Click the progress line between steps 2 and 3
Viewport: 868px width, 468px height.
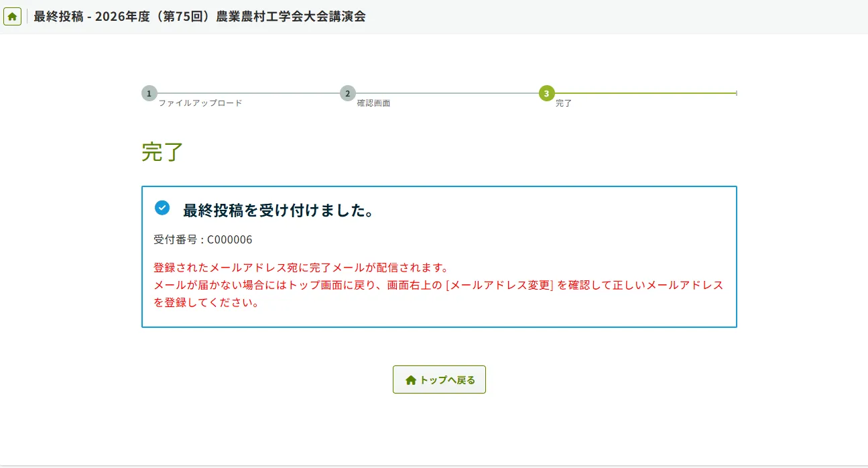point(446,93)
